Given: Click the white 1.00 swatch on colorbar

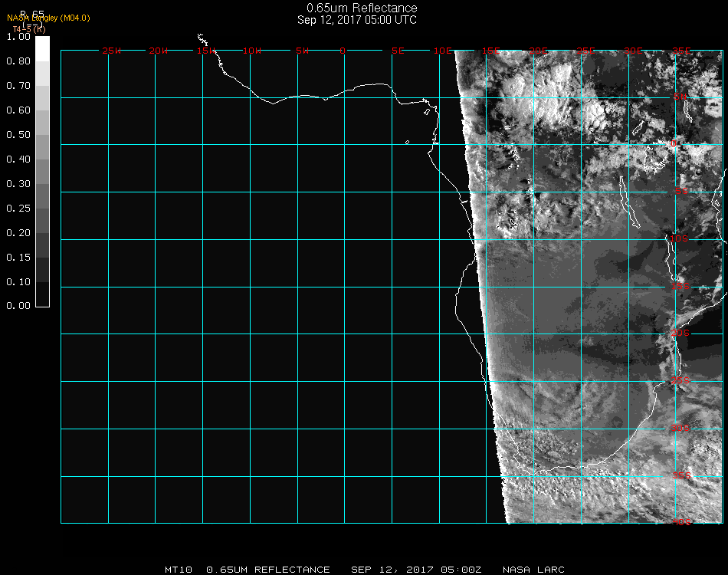Looking at the screenshot, I should pos(42,48).
